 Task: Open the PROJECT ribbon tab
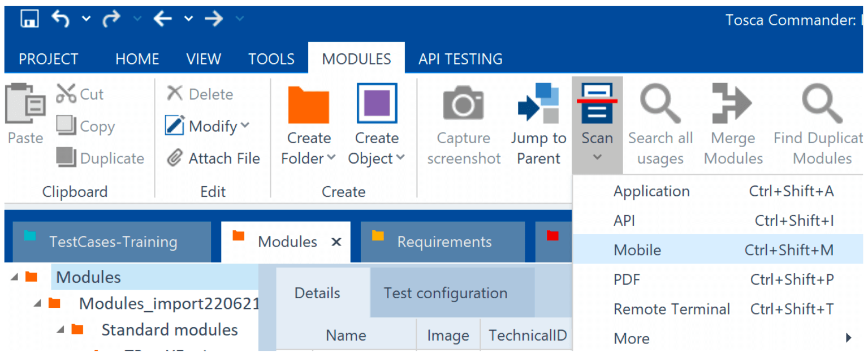pyautogui.click(x=49, y=59)
